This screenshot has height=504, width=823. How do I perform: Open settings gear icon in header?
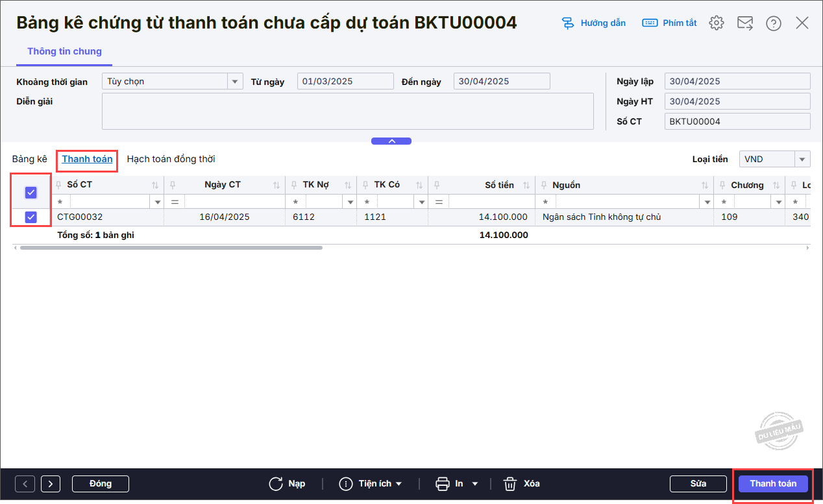tap(717, 23)
